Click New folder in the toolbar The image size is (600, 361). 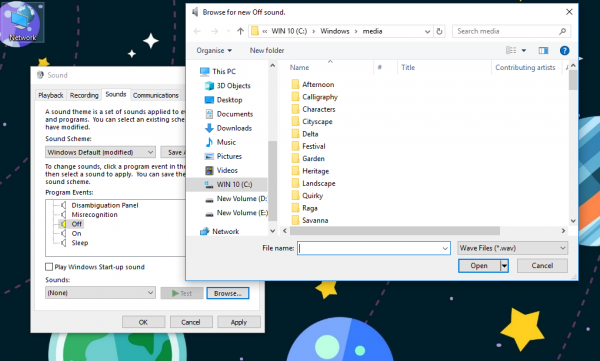coord(267,51)
